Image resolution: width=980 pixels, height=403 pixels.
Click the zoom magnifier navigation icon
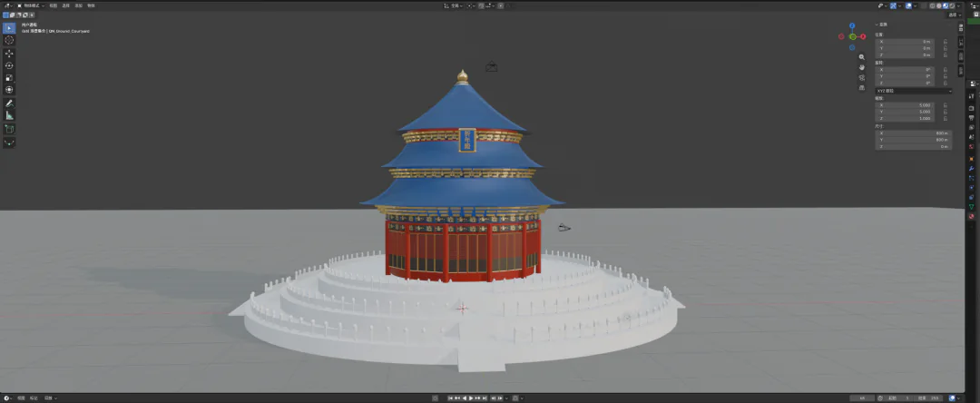tap(862, 57)
